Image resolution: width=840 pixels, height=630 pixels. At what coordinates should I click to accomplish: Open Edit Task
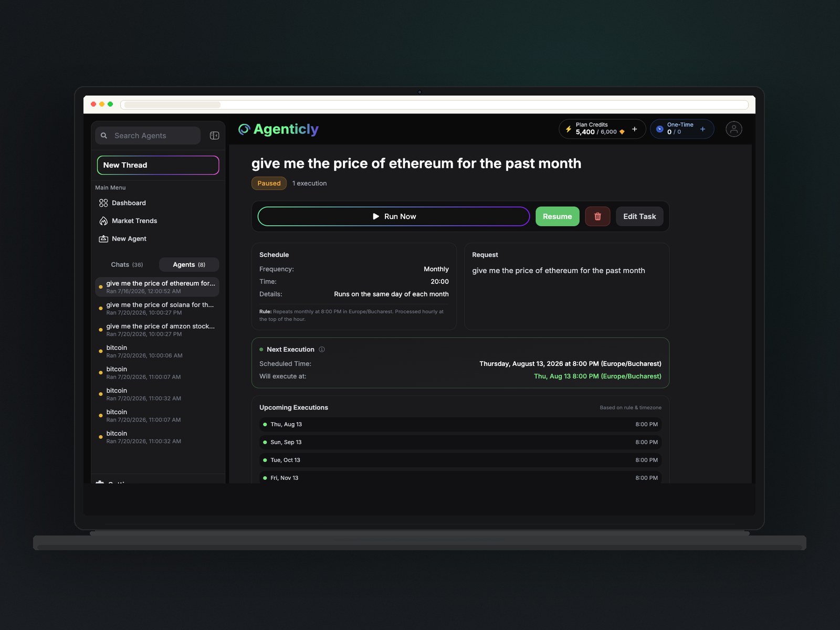click(639, 216)
